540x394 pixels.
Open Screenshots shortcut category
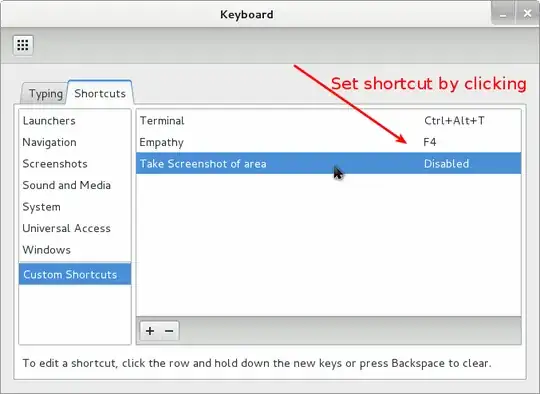[x=75, y=164]
